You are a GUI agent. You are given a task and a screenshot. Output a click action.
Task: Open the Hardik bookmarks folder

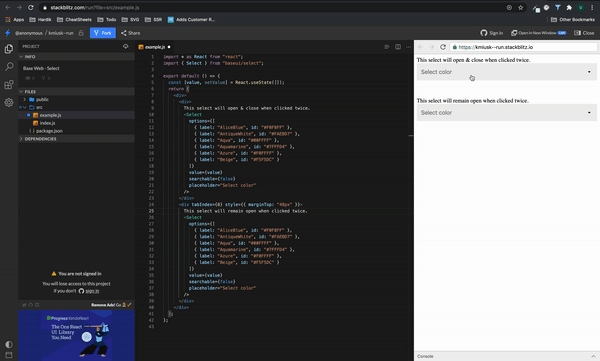[x=40, y=20]
